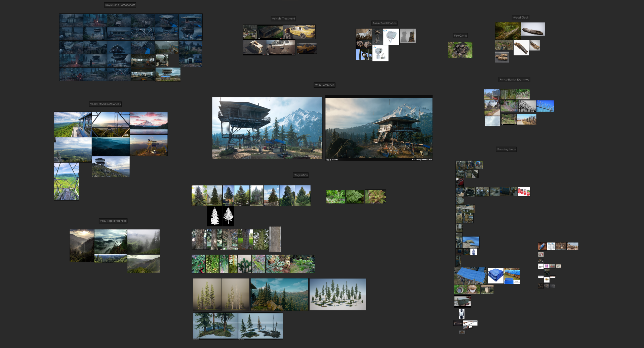
Task: Select the "Vally Fog References" label
Action: [113, 221]
